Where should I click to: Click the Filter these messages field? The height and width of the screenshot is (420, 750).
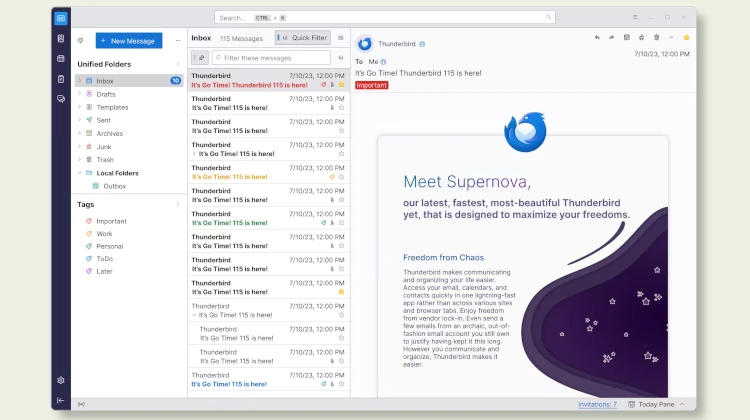pos(271,58)
